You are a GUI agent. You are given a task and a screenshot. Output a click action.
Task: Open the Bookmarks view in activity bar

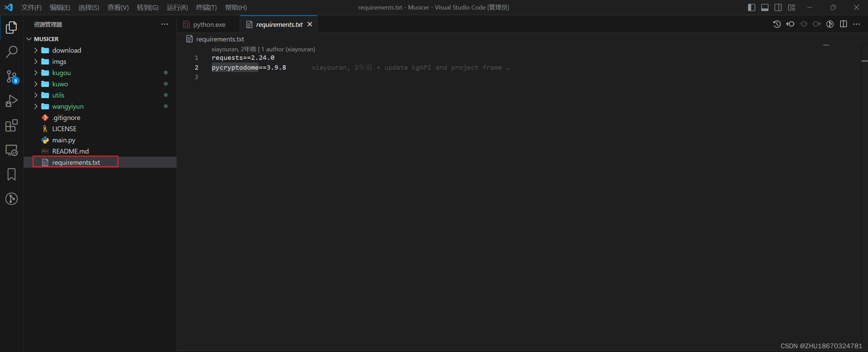12,174
